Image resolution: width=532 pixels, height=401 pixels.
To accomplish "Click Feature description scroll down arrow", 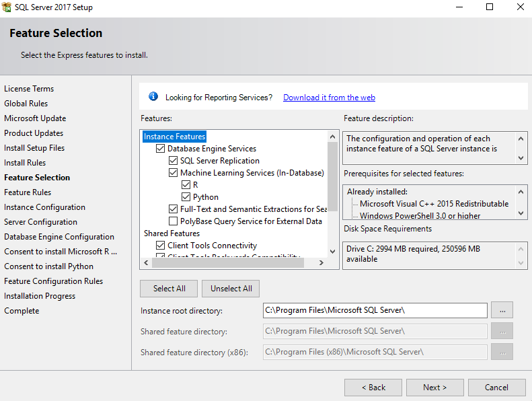I will 521,158.
